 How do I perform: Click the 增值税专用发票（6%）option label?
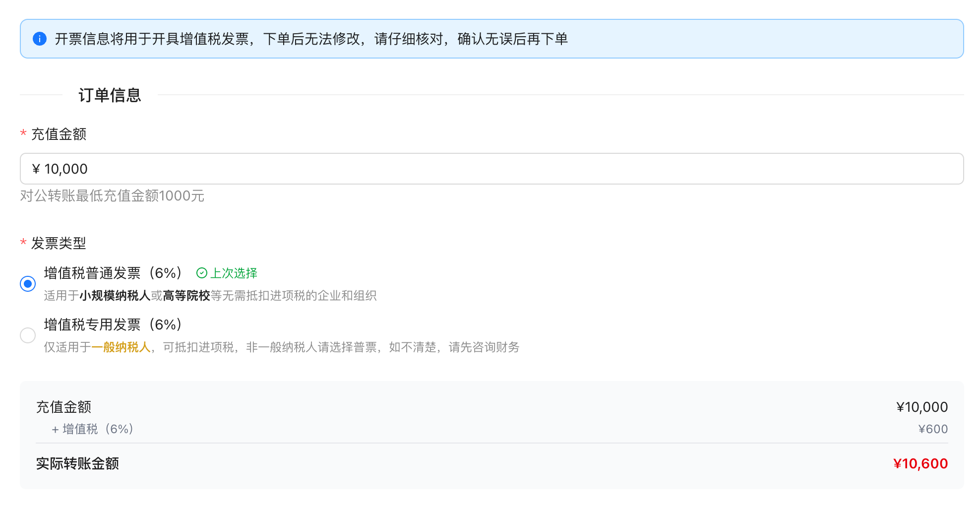(x=114, y=324)
